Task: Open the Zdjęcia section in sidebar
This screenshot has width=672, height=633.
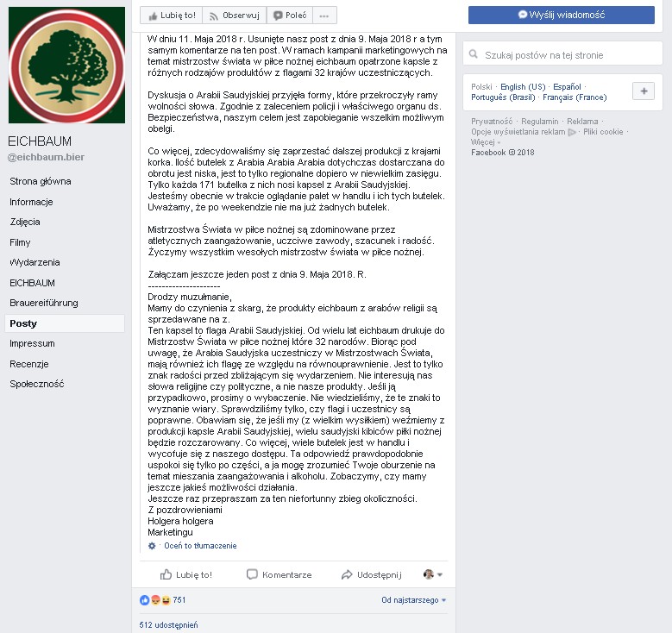Action: (25, 222)
